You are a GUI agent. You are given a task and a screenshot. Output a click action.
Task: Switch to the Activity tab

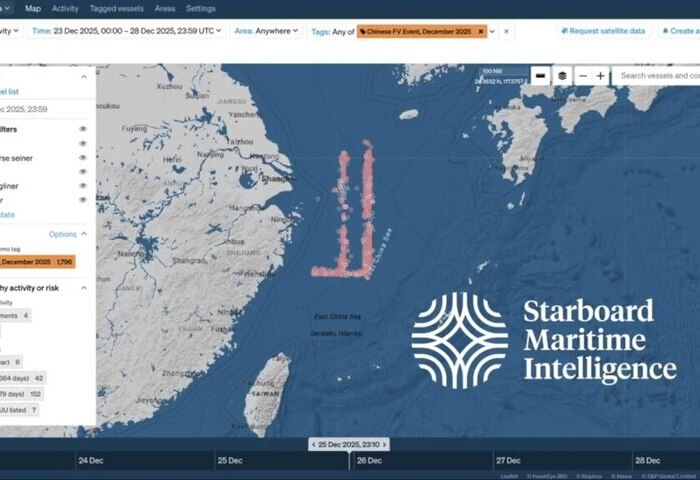click(65, 8)
